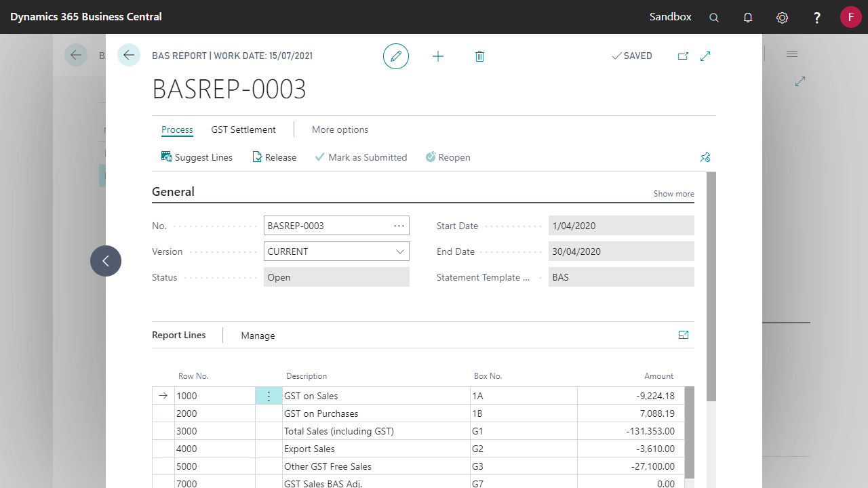Open notifications bell
Screen dimensions: 868x488
748,18
